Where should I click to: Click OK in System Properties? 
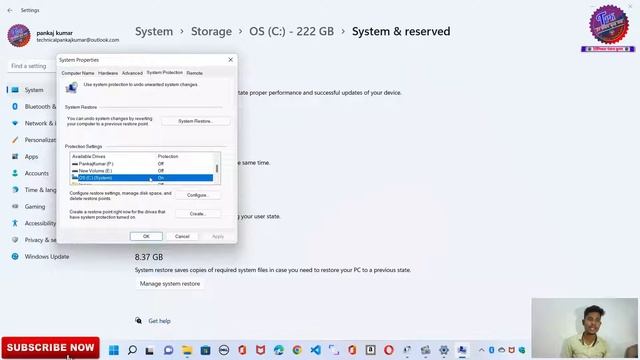(146, 236)
